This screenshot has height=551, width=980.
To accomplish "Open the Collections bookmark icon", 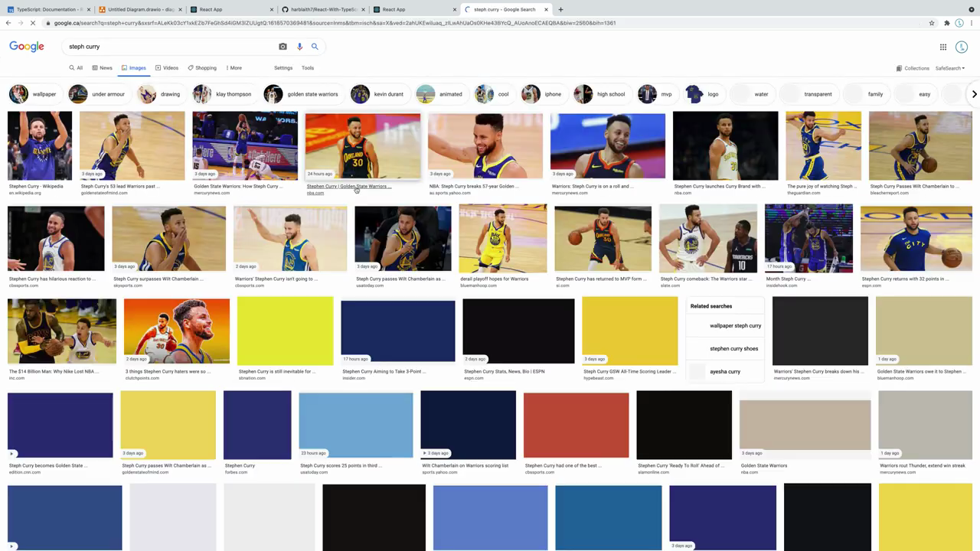I will pyautogui.click(x=913, y=68).
